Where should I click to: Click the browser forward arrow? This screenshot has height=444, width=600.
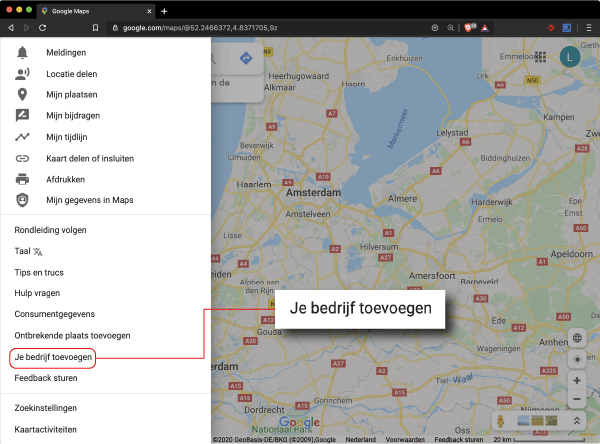click(26, 28)
